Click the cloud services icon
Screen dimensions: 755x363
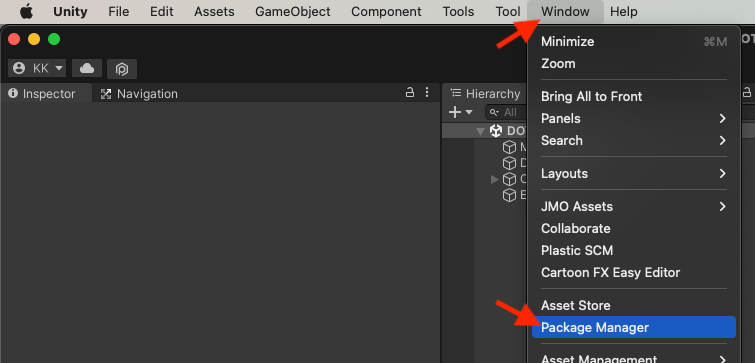(87, 68)
